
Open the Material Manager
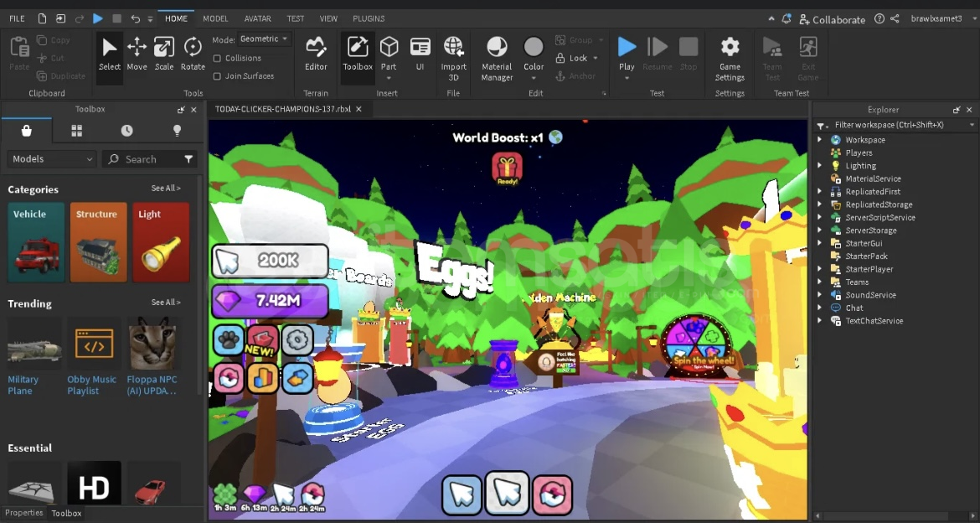tap(497, 54)
